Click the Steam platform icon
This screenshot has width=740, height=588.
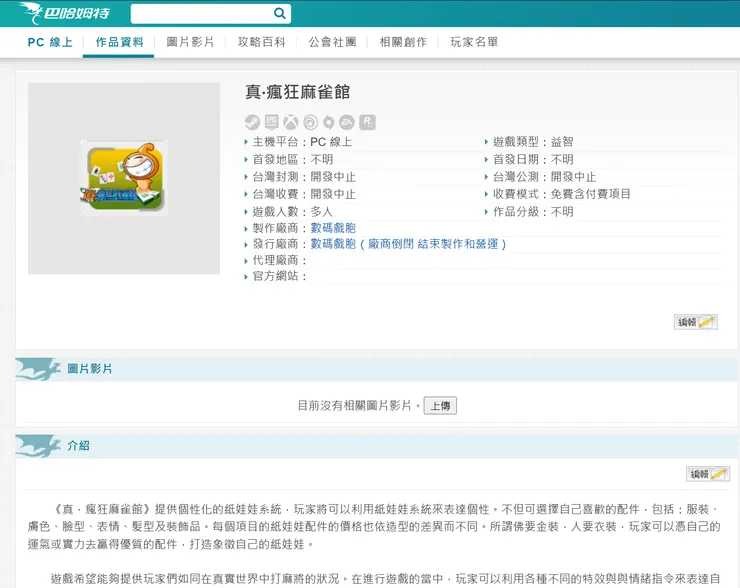click(252, 122)
